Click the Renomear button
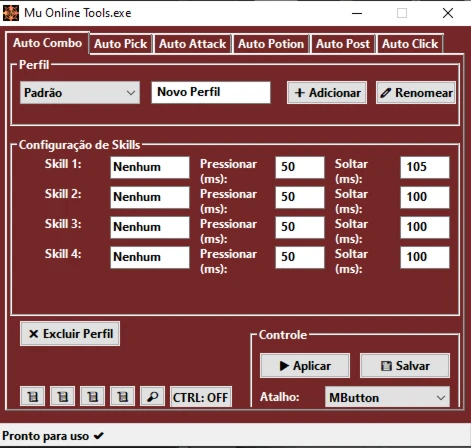This screenshot has width=471, height=448. 416,93
